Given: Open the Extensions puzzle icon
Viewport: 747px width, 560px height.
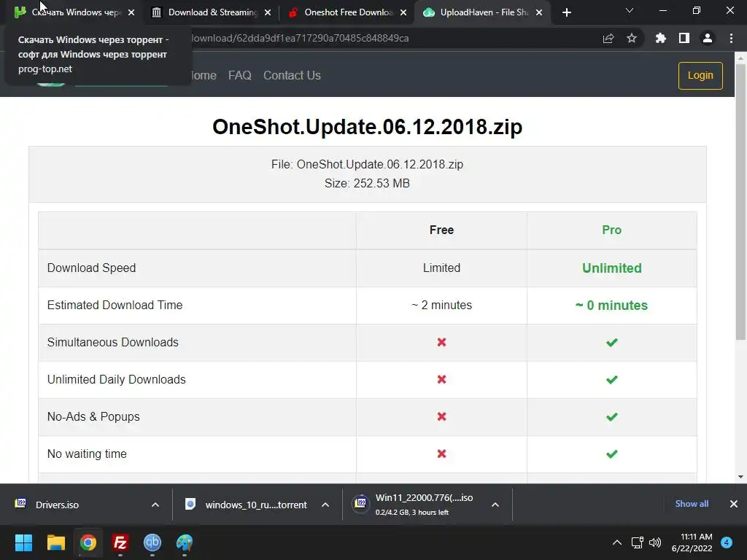Looking at the screenshot, I should coord(661,38).
